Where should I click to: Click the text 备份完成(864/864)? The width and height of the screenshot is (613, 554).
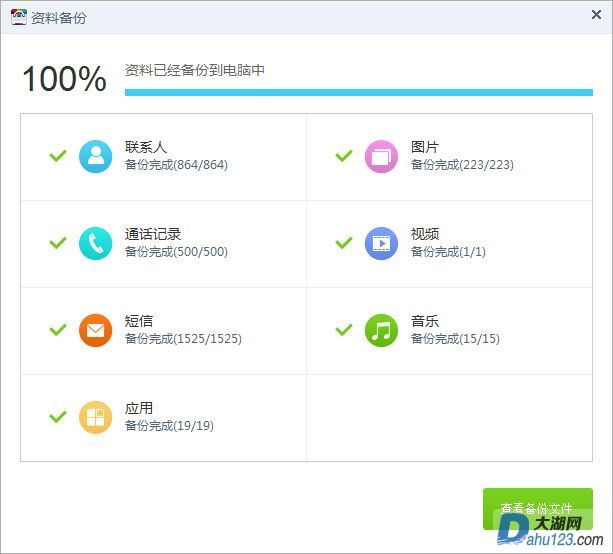pyautogui.click(x=176, y=165)
